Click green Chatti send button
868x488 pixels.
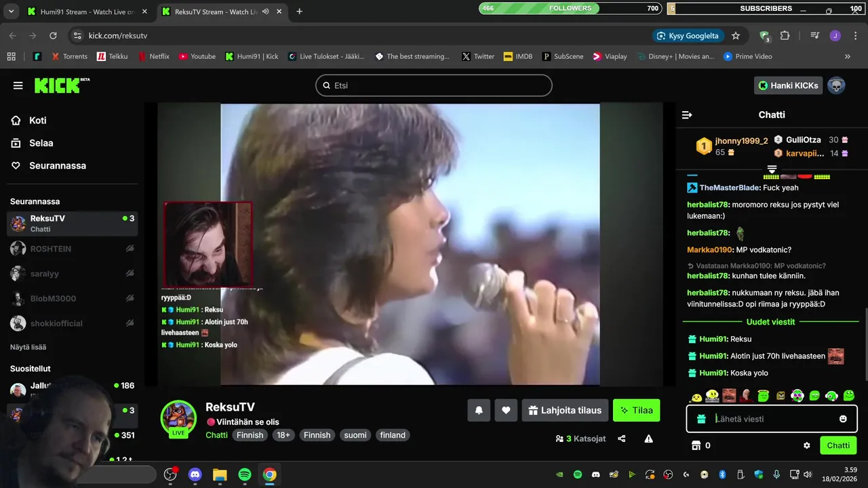click(x=838, y=445)
